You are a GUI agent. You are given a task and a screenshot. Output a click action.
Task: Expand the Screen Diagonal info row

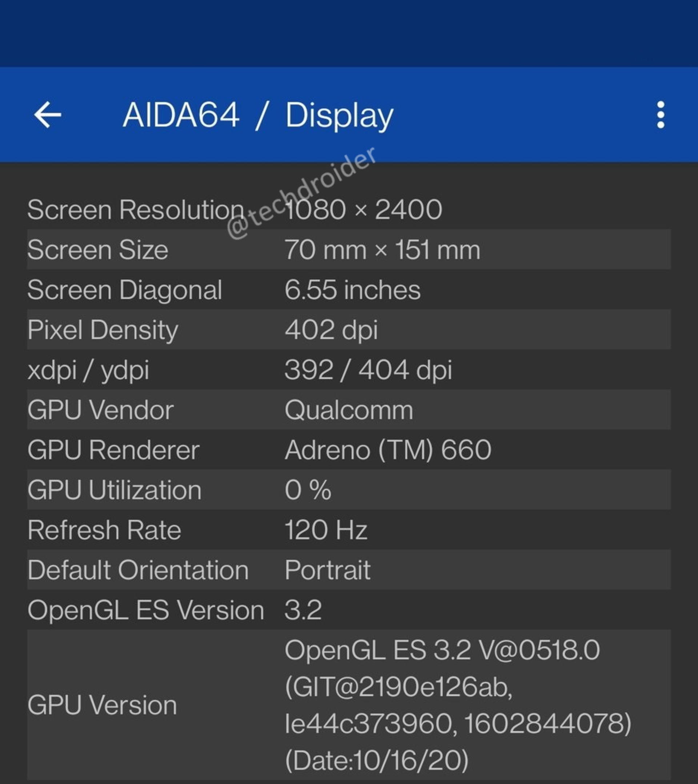349,290
